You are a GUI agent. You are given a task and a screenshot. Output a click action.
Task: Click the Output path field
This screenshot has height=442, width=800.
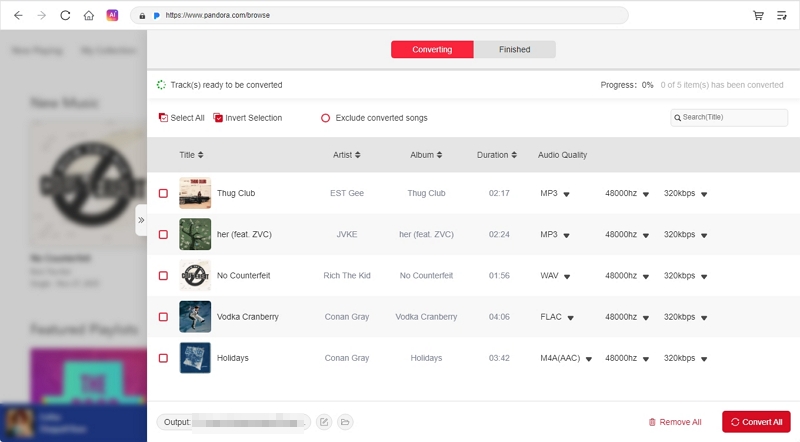234,422
